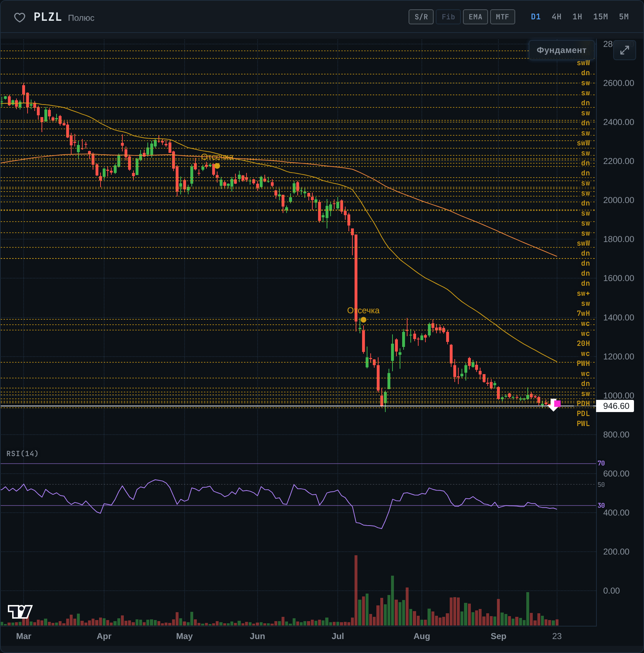Screen dimensions: 644x653
Task: Toggle the S/R levels overlay
Action: click(x=421, y=17)
